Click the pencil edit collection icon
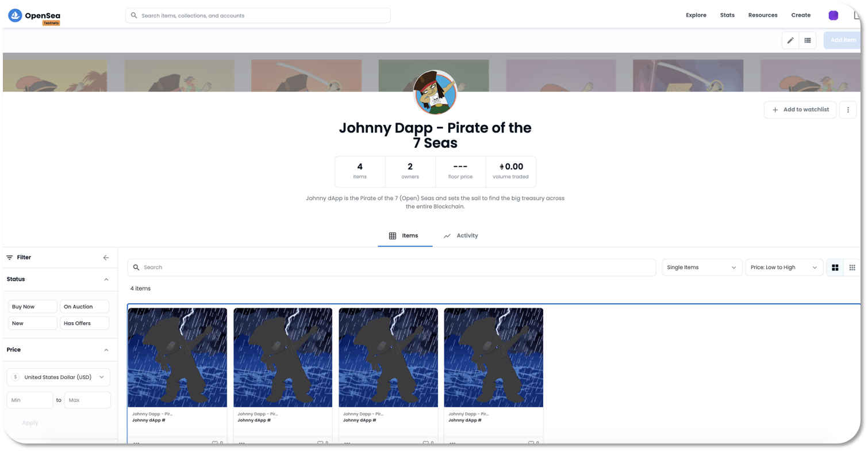The image size is (868, 451). pyautogui.click(x=790, y=40)
